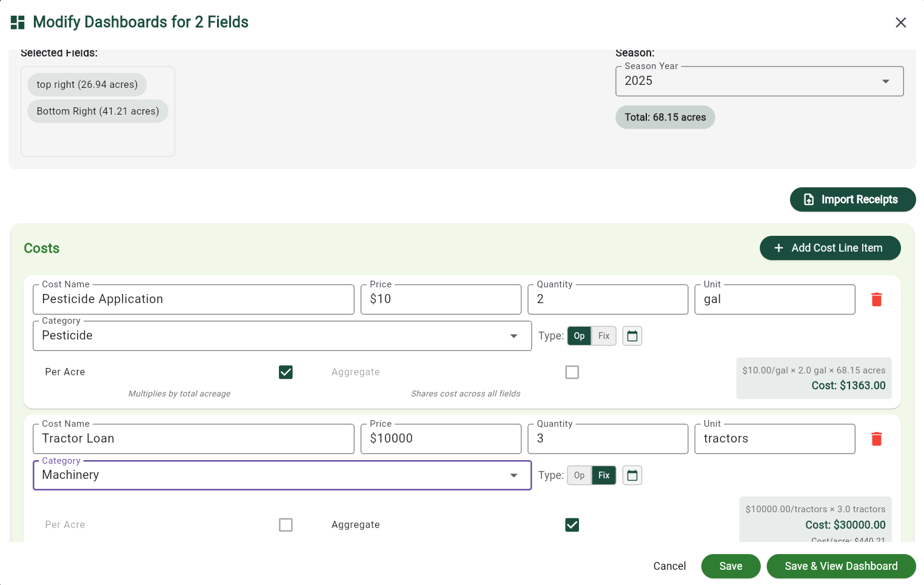Click the Price field of Tractor Loan
Image resolution: width=924 pixels, height=585 pixels.
click(x=441, y=438)
